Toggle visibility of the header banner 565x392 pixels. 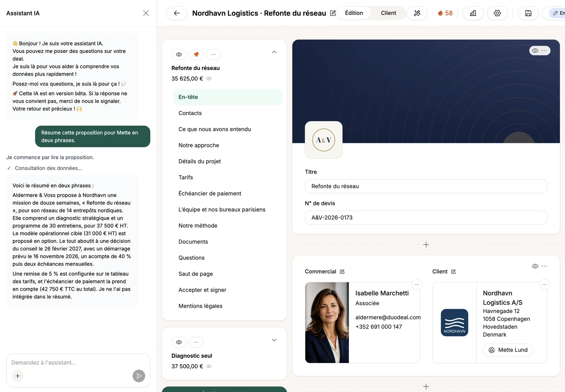[x=535, y=50]
